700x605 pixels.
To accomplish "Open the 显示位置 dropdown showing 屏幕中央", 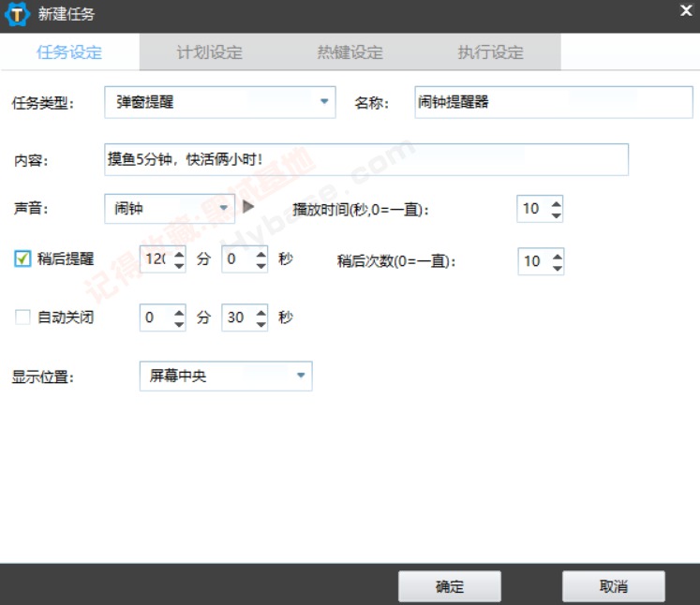I will coord(226,376).
